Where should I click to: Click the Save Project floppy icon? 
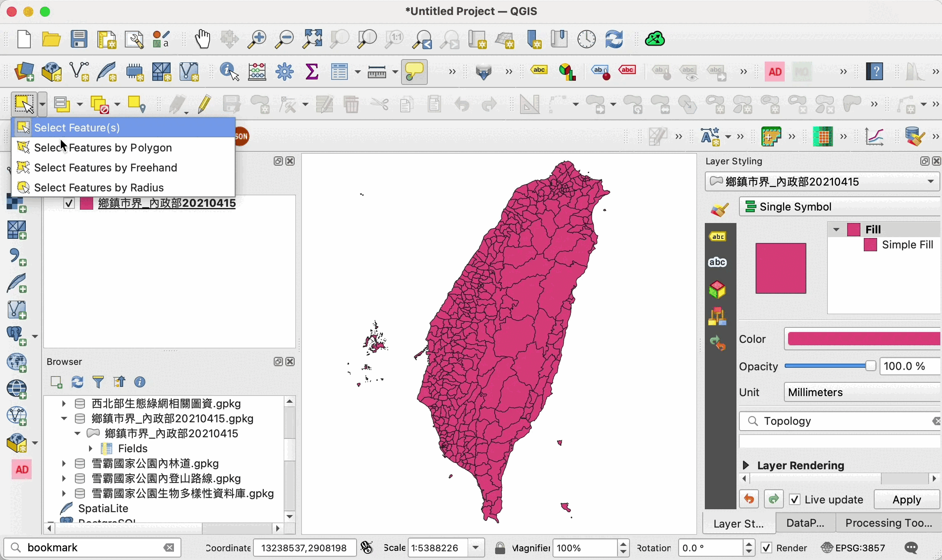point(79,39)
